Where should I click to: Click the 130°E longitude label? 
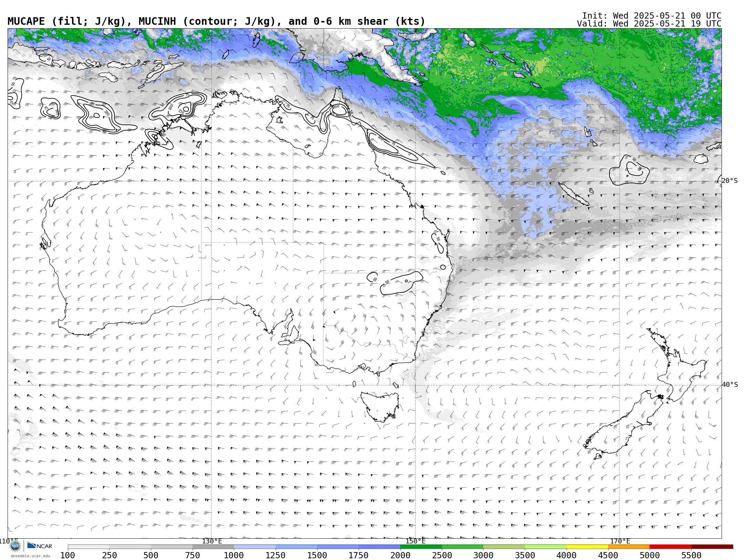[212, 541]
